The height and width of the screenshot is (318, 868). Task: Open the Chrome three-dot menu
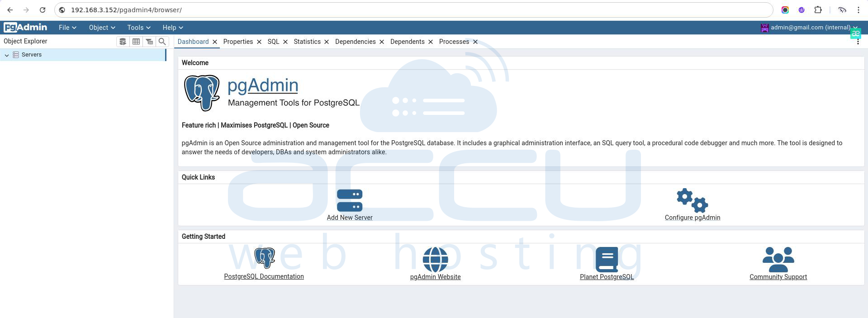tap(859, 10)
